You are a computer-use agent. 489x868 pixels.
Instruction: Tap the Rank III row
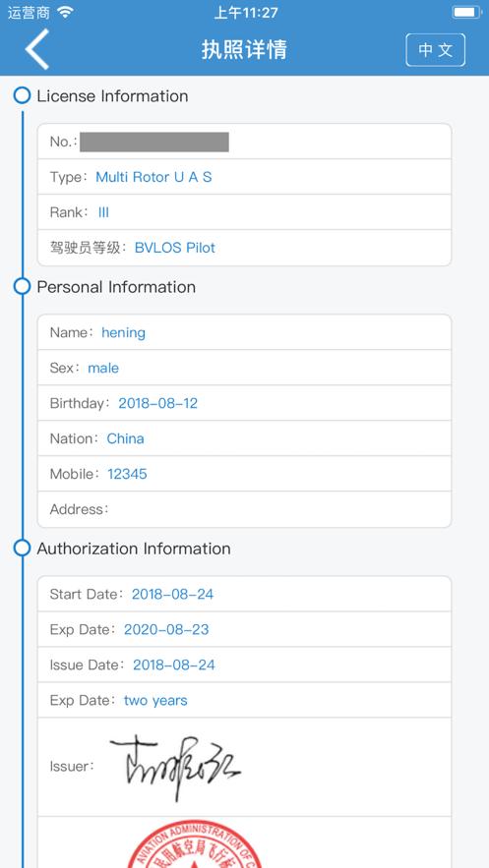pos(244,212)
